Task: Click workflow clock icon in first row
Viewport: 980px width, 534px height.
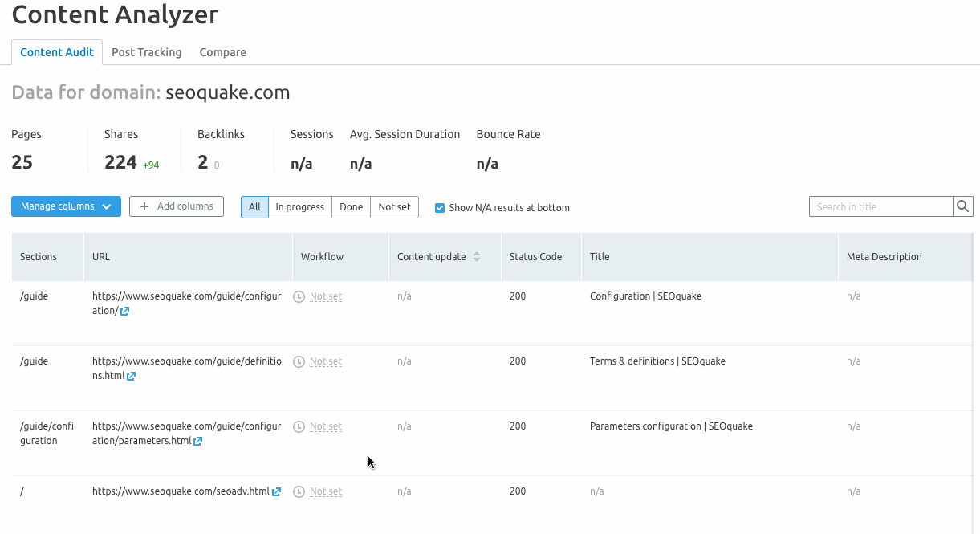Action: 299,297
